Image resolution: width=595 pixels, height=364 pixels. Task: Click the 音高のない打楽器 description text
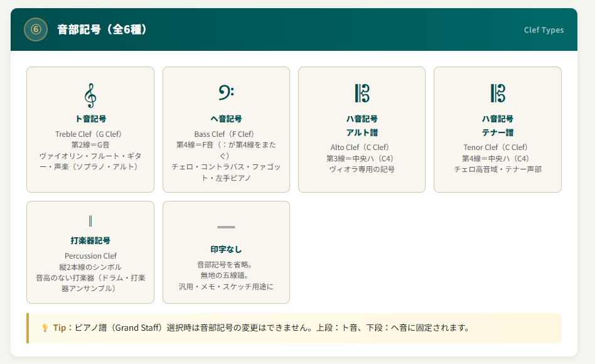coord(90,283)
